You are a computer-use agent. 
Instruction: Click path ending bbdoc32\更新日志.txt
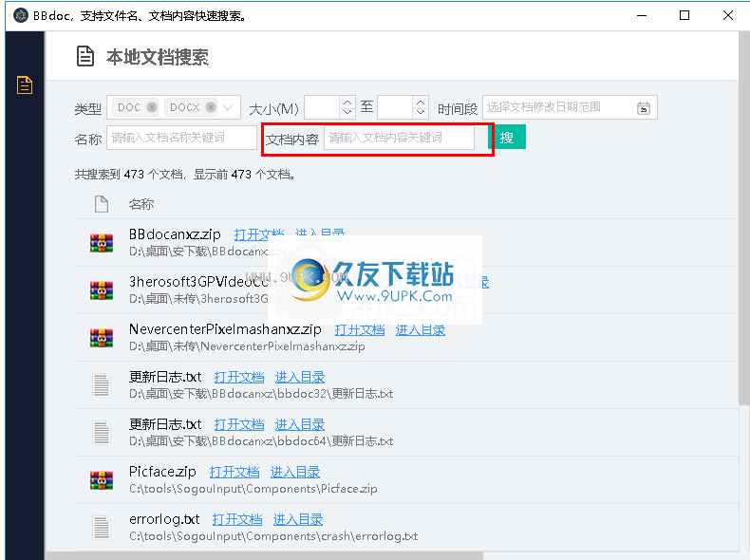[261, 394]
